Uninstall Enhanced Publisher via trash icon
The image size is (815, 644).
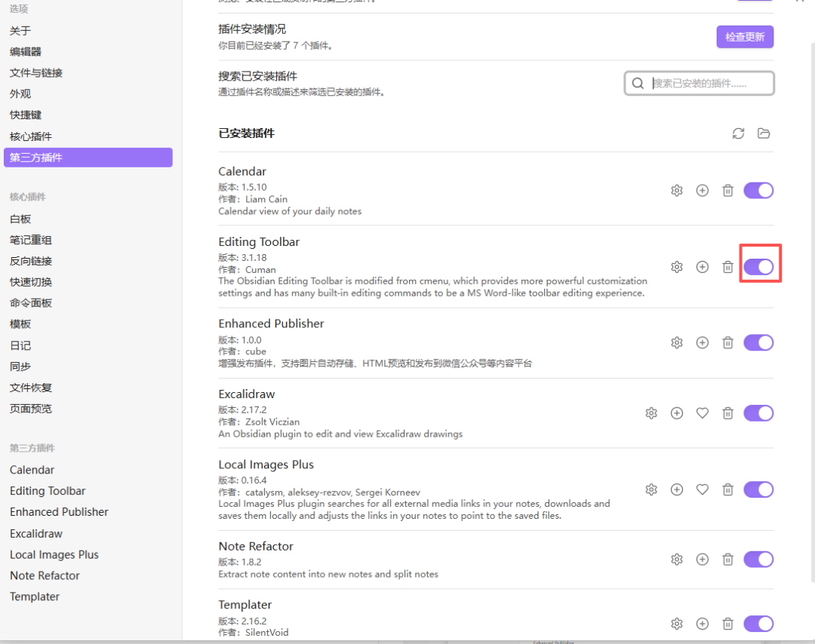(x=727, y=343)
